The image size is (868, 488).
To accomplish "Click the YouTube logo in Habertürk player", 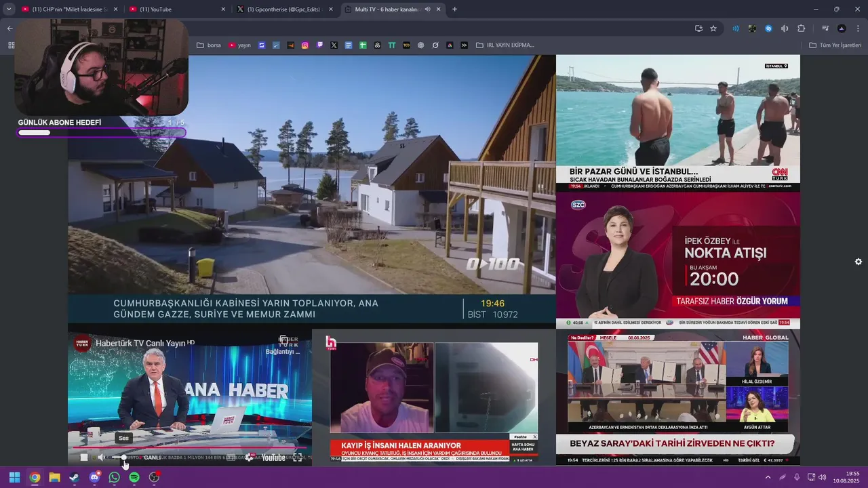I will pyautogui.click(x=273, y=457).
